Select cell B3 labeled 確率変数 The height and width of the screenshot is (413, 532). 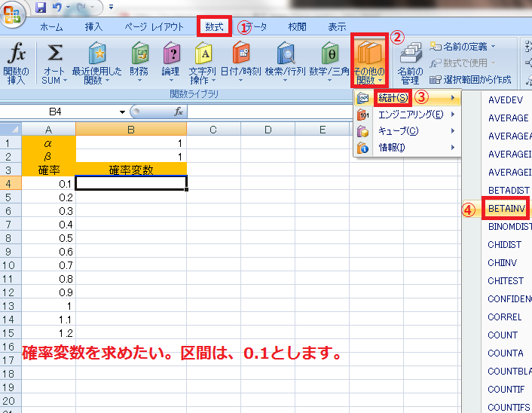131,170
